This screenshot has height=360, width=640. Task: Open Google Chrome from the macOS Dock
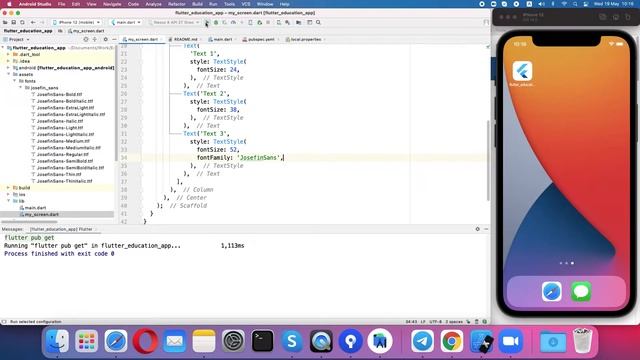[451, 340]
